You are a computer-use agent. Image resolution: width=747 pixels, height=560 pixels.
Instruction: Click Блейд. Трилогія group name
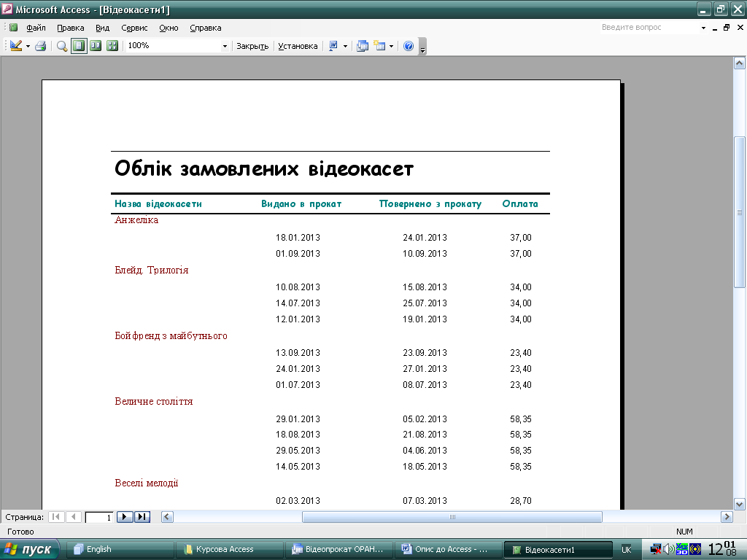(x=152, y=270)
